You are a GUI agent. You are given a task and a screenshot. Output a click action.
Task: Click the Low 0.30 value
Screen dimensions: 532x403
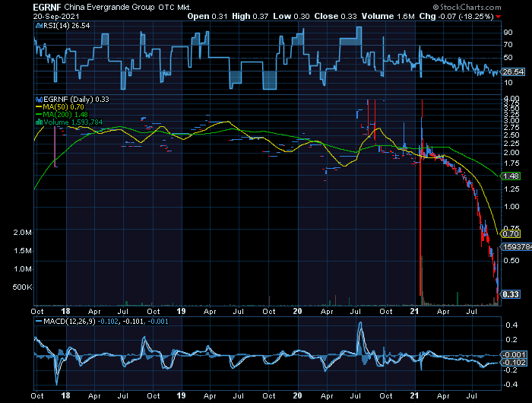pyautogui.click(x=291, y=16)
